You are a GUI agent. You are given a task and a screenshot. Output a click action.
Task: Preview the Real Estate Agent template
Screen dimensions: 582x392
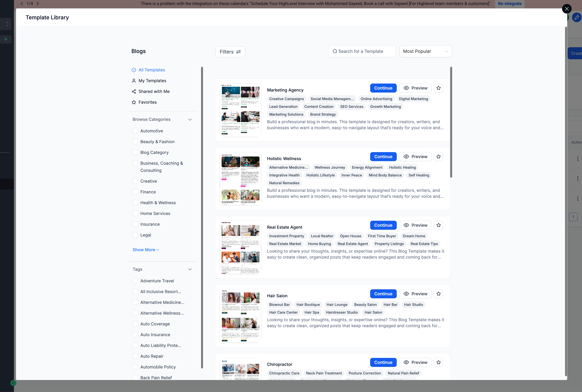415,225
